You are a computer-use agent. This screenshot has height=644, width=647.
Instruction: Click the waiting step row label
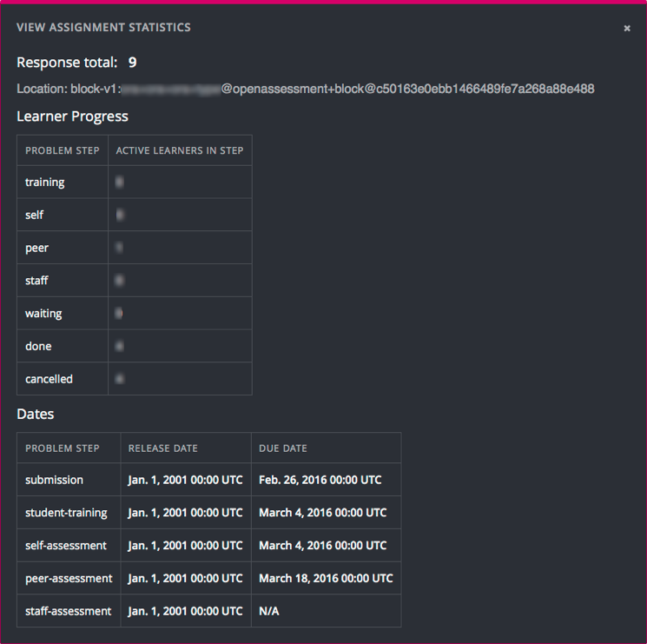43,314
